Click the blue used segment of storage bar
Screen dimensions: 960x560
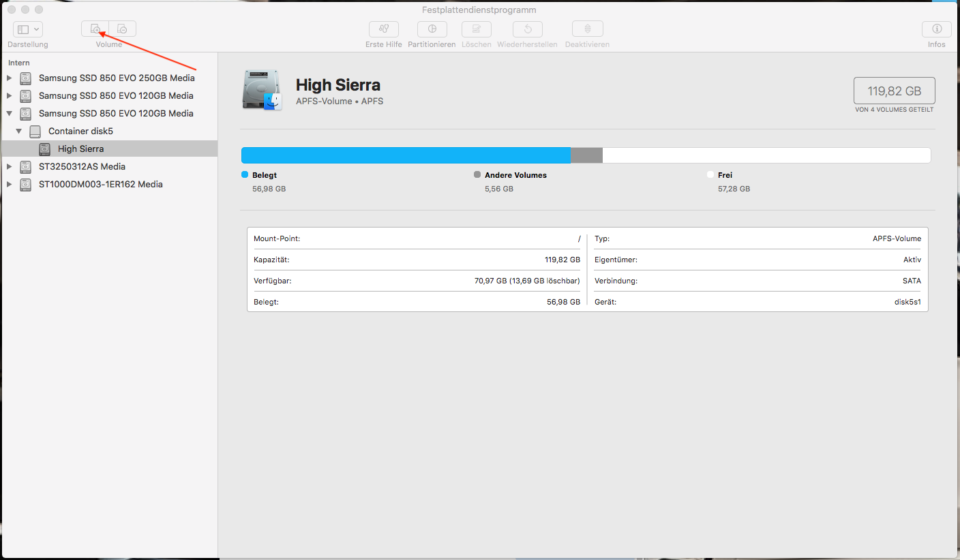point(406,155)
